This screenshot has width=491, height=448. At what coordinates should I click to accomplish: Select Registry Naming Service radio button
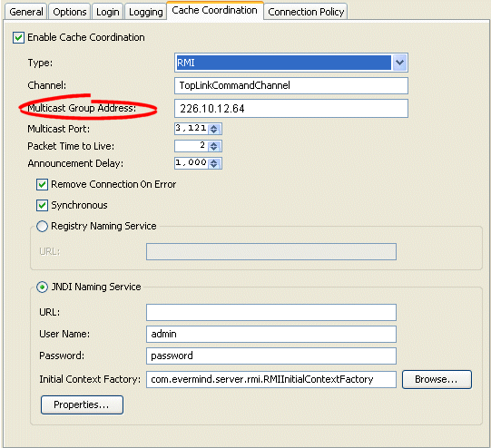[42, 226]
